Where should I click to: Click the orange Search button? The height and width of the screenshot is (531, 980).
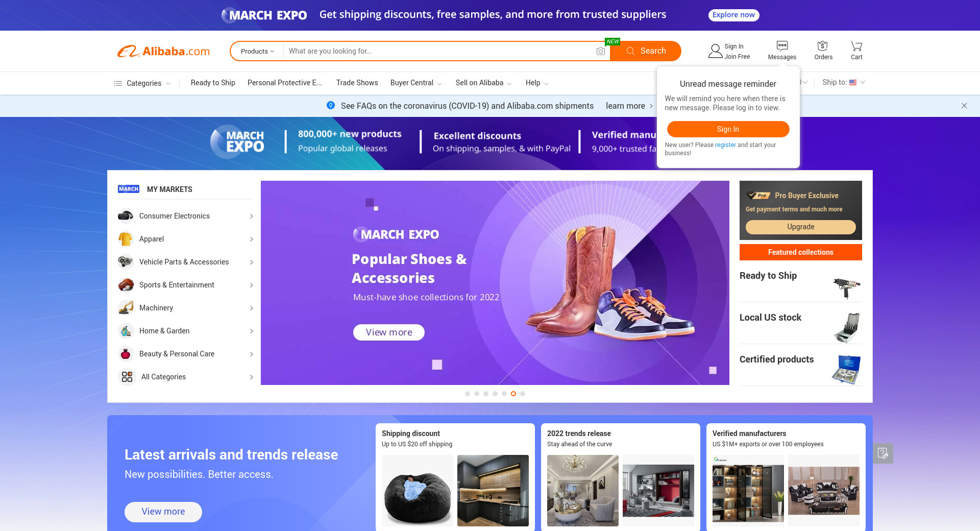pyautogui.click(x=646, y=51)
